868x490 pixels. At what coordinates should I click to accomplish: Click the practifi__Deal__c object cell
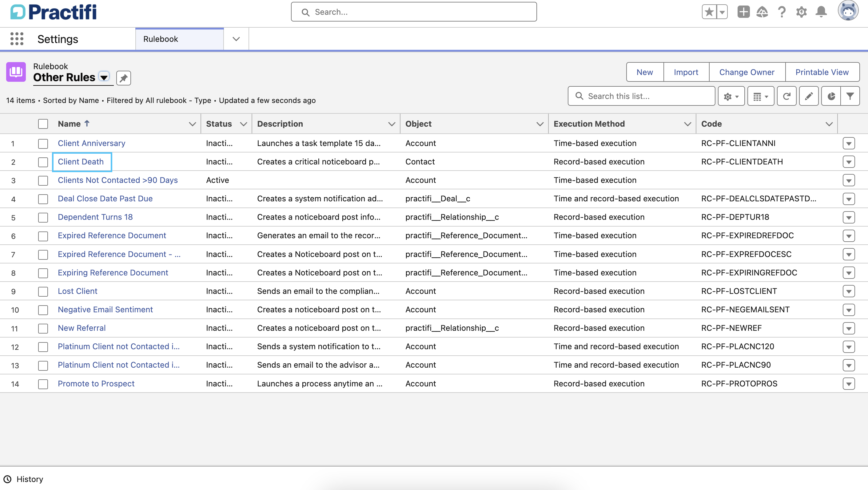click(438, 199)
